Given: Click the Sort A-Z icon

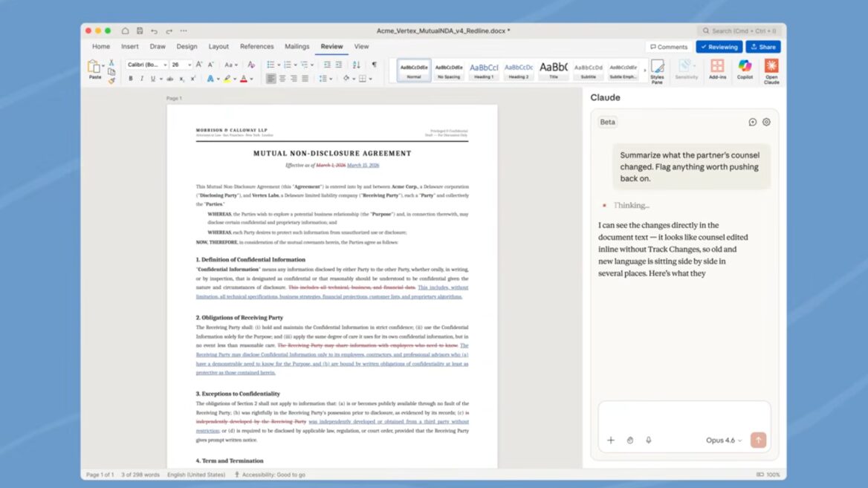Looking at the screenshot, I should coord(356,65).
